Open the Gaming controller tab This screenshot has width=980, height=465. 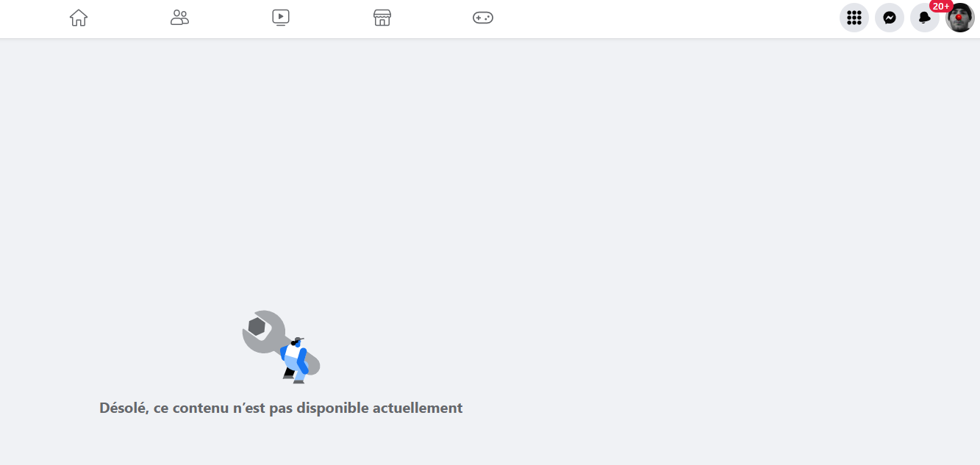[x=483, y=18]
